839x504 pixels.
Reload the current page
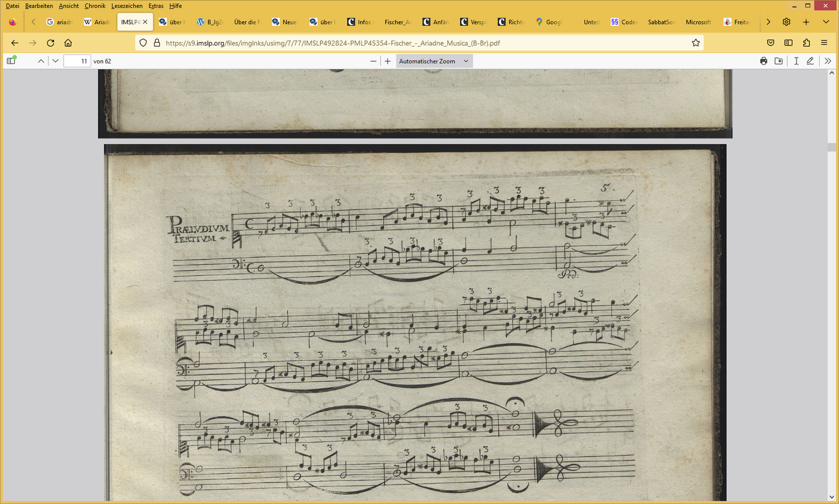50,43
